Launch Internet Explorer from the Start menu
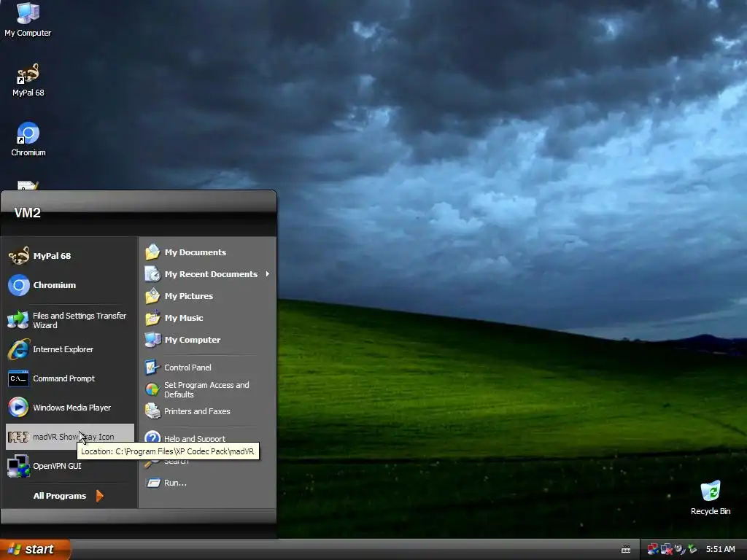This screenshot has width=747, height=560. point(70,349)
